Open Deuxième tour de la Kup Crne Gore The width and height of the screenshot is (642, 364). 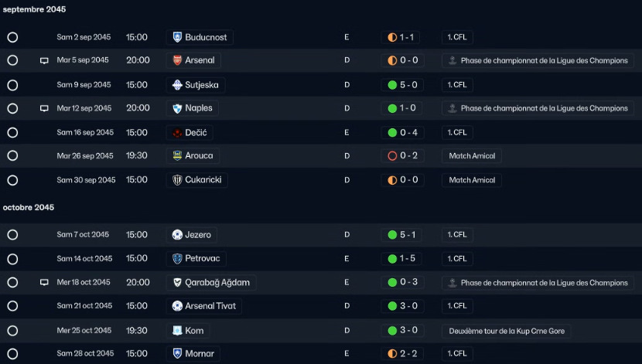[x=507, y=331]
